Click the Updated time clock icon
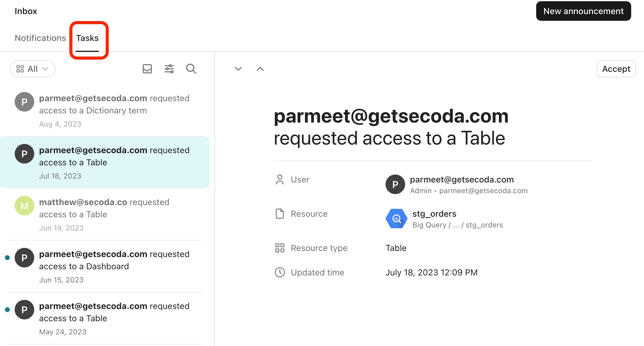 click(280, 272)
